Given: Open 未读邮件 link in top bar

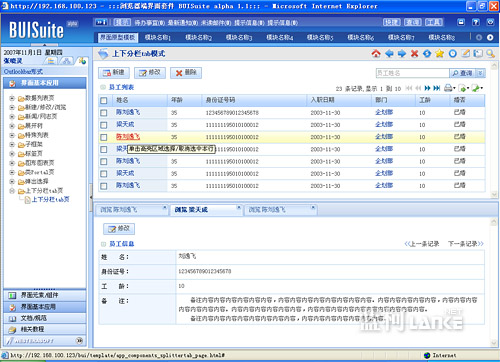Looking at the screenshot, I should pos(216,23).
